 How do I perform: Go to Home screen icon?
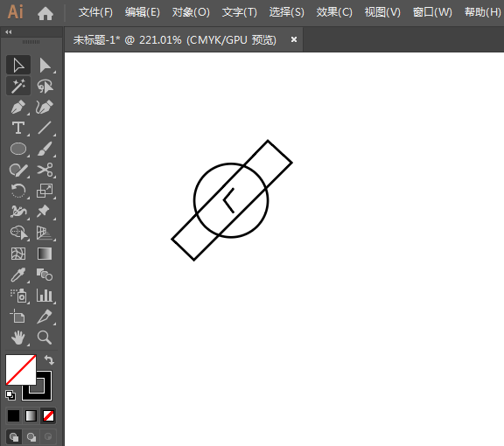45,13
